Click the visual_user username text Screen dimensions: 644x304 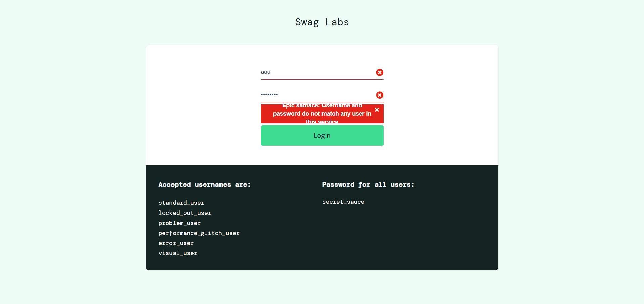pos(178,253)
